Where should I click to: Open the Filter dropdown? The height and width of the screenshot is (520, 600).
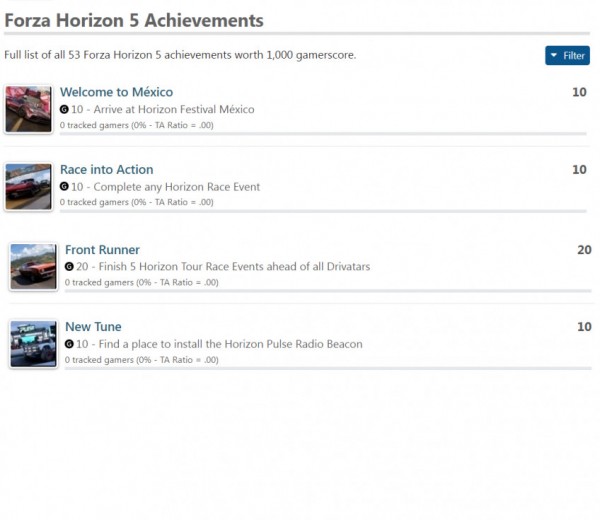567,55
